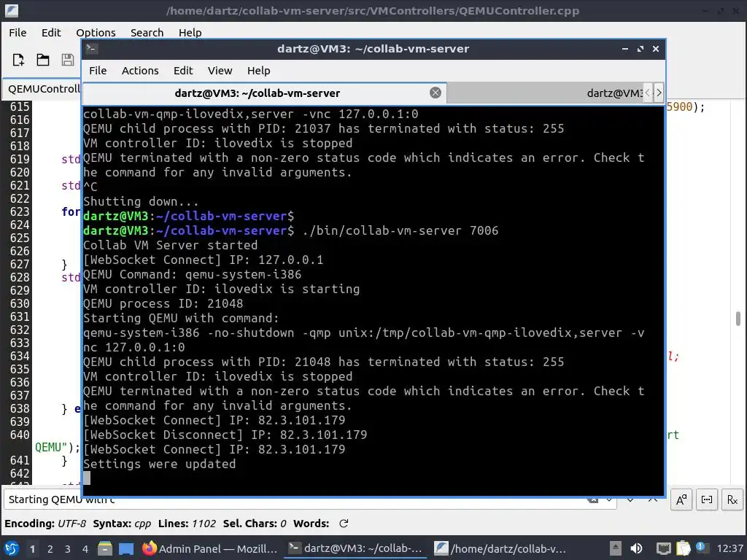Expand the search history dropdown arrow
The image size is (747, 560).
609,499
